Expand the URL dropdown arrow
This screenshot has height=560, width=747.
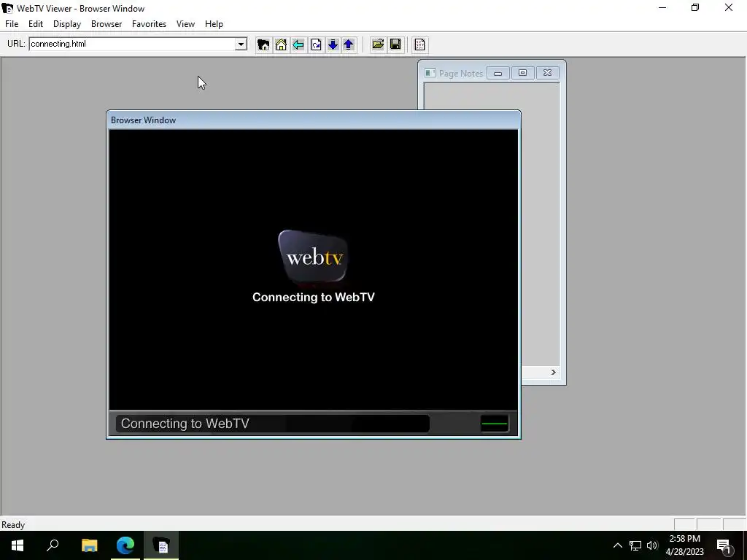[241, 44]
